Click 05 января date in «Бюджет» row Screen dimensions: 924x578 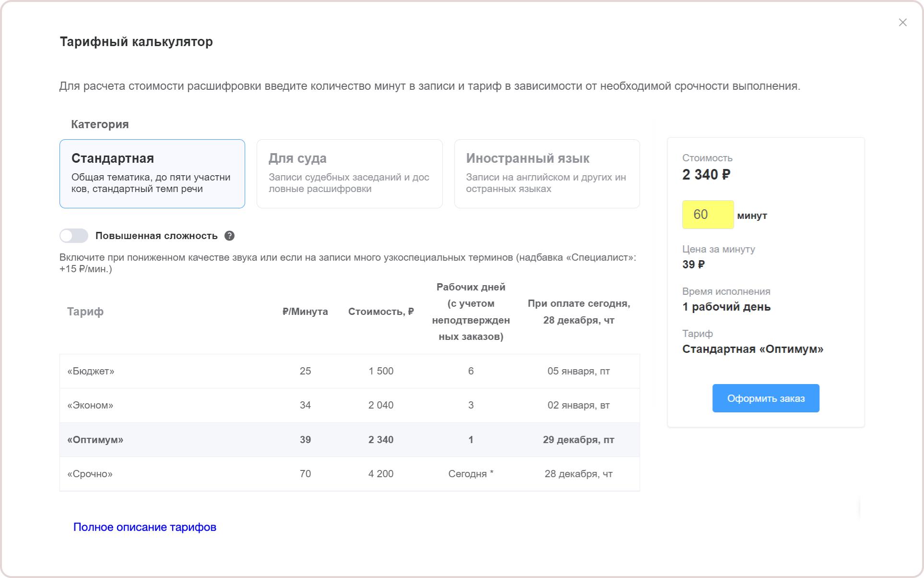[x=578, y=371]
